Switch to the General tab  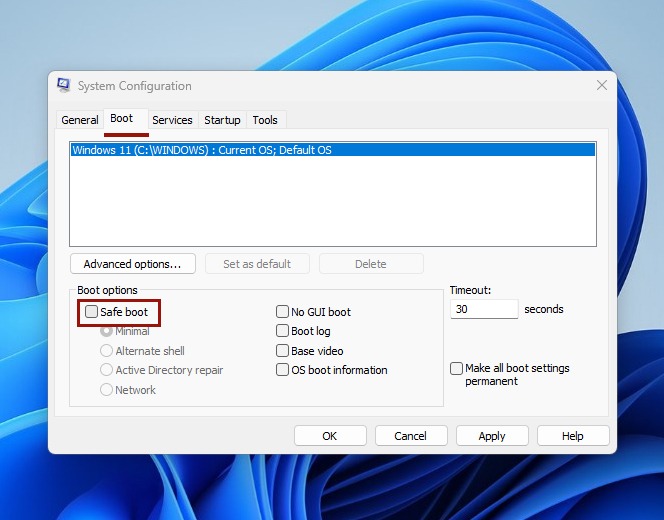coord(80,120)
